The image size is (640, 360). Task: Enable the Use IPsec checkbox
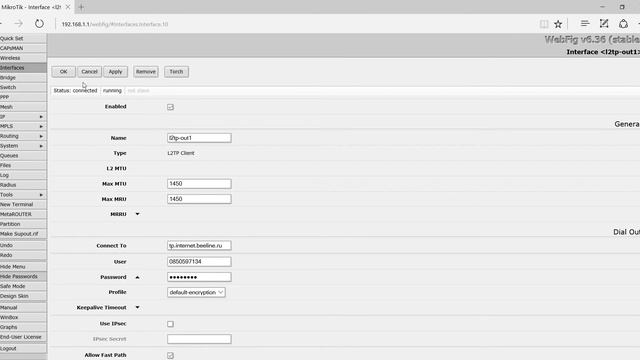[170, 324]
